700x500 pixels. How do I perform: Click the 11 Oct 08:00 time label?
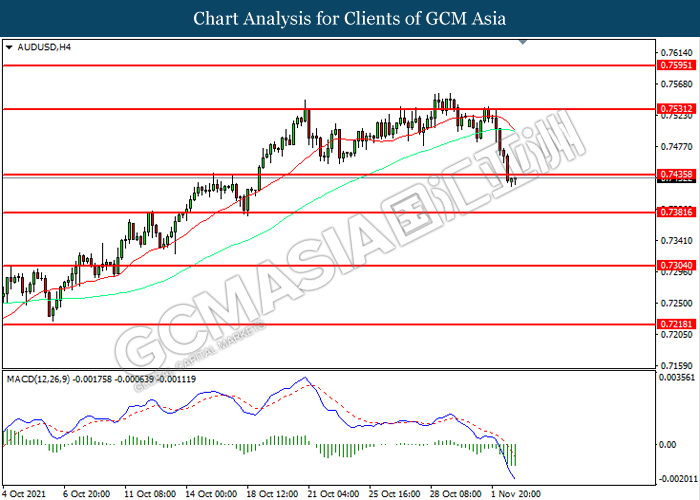pyautogui.click(x=150, y=494)
